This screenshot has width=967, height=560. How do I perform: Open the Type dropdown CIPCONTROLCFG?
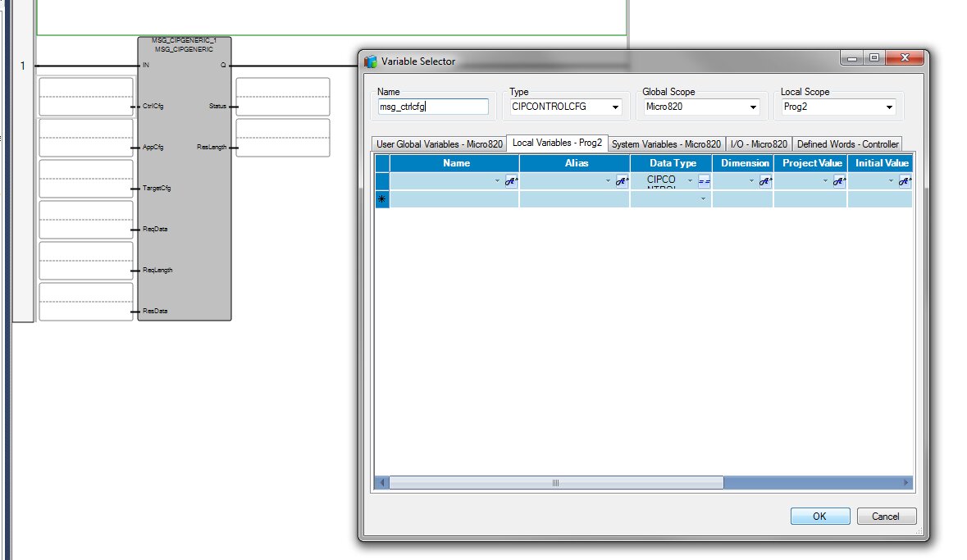[x=615, y=107]
